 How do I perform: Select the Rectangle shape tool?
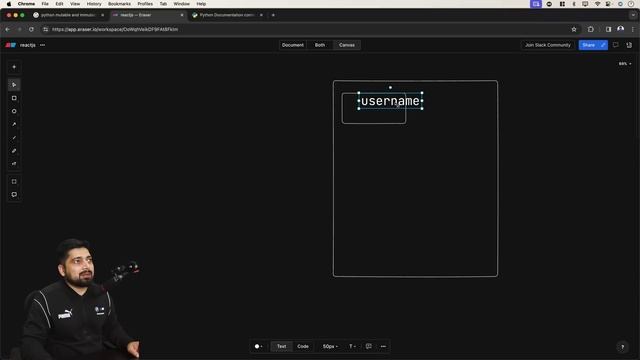click(x=14, y=98)
